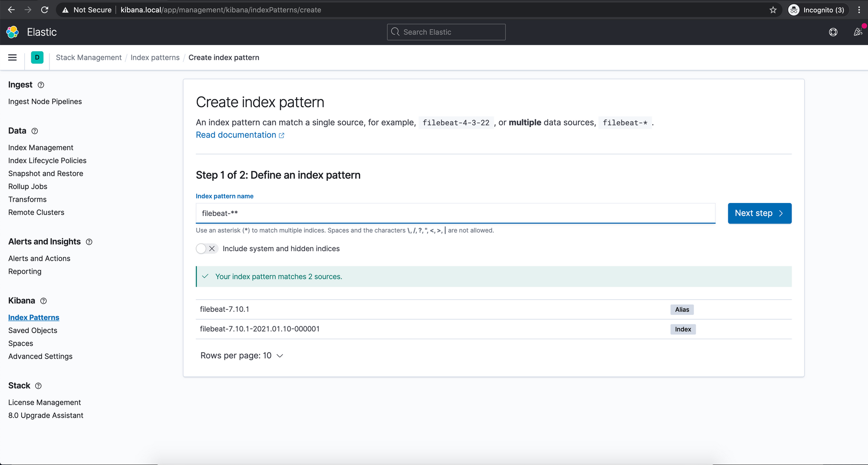Open 8.0 Upgrade Assistant
The height and width of the screenshot is (465, 868).
pos(46,416)
